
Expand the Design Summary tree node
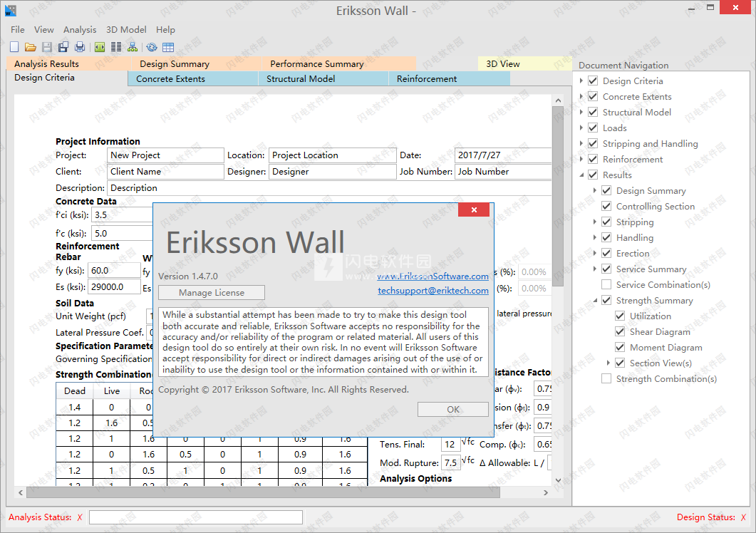click(x=596, y=191)
